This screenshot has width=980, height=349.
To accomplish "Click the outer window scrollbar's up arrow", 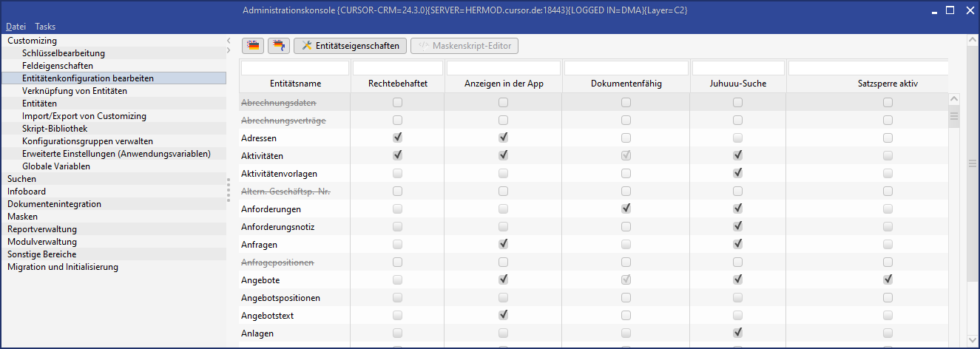I will tap(973, 40).
